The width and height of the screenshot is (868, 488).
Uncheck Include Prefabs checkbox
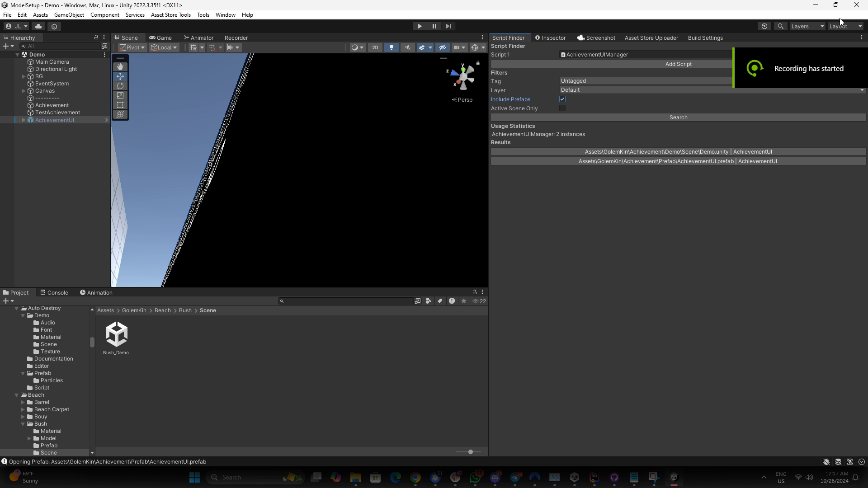[x=562, y=99]
